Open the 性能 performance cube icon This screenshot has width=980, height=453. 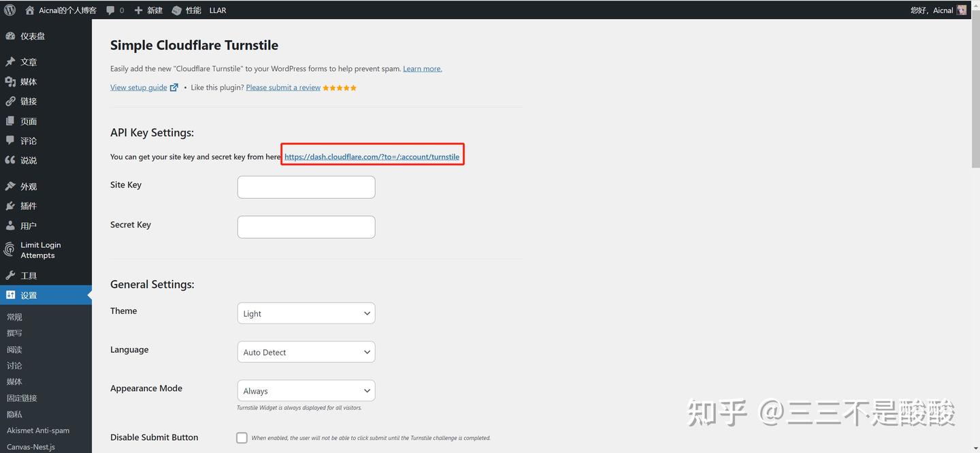point(176,10)
